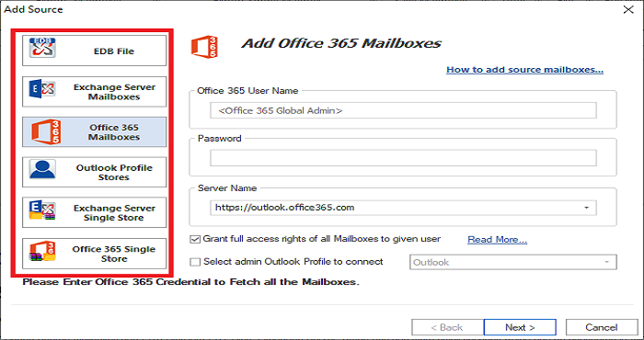Close the Add Source dialog

[628, 9]
